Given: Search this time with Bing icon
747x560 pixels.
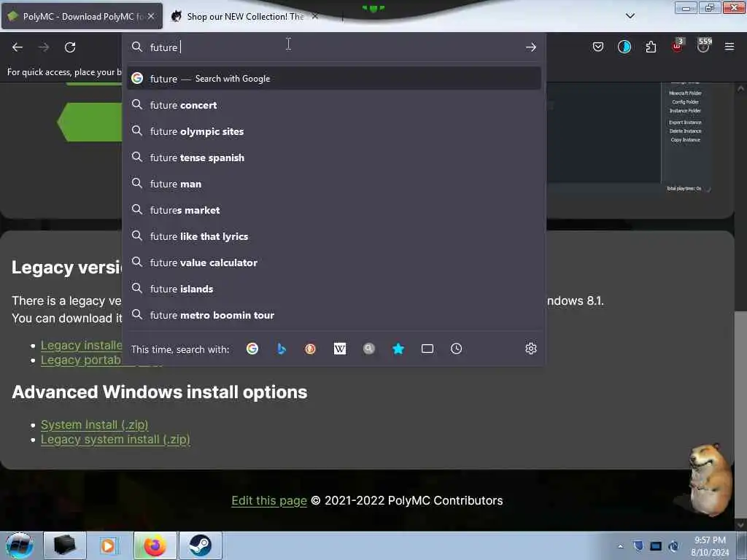Looking at the screenshot, I should tap(282, 349).
